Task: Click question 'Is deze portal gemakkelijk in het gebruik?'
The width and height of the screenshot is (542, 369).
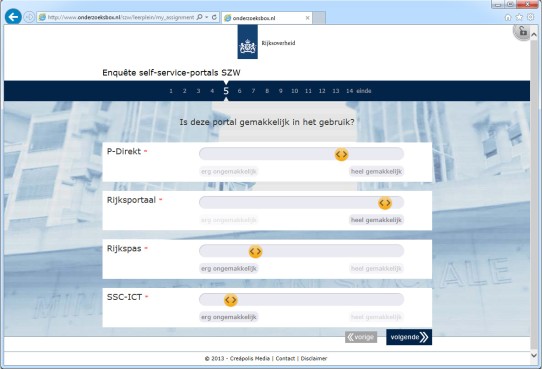Action: point(267,122)
